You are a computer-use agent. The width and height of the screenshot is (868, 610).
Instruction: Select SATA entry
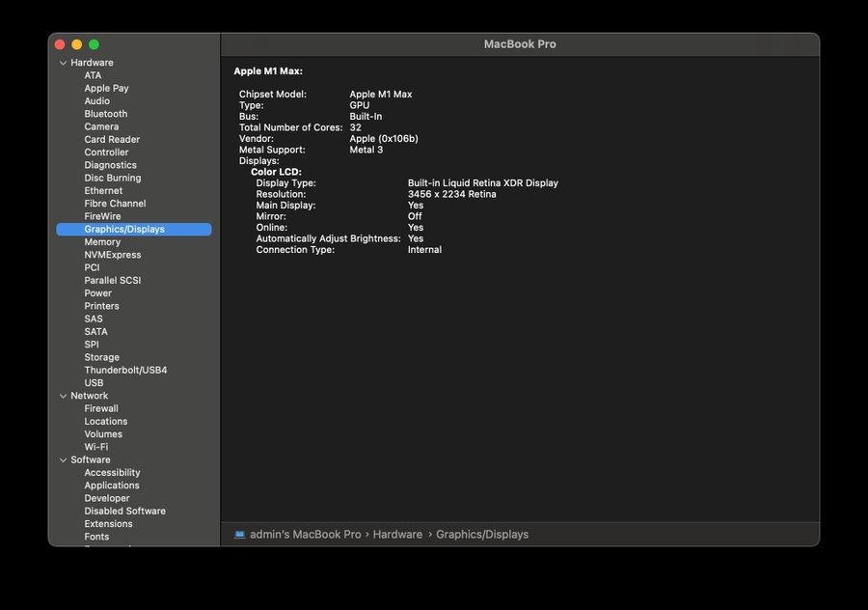95,331
